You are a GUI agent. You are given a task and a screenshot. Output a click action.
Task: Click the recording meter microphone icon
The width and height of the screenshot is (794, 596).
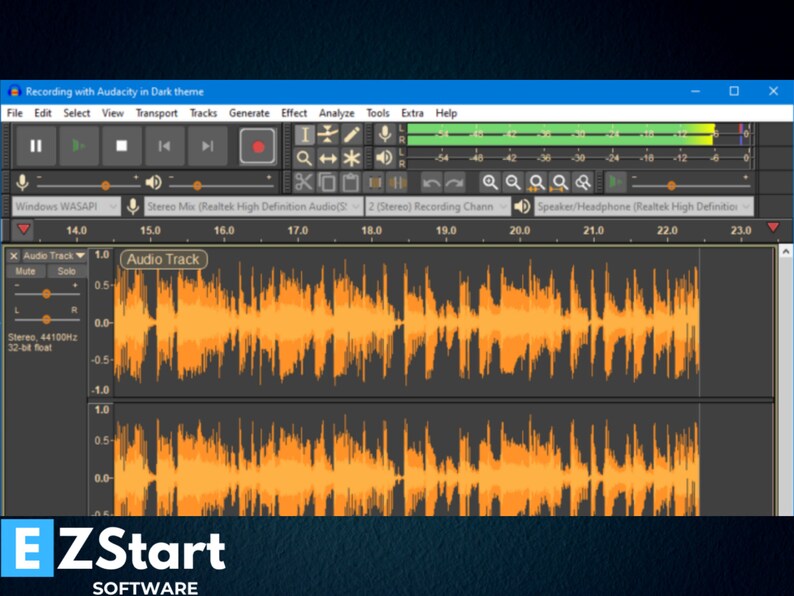coord(385,134)
